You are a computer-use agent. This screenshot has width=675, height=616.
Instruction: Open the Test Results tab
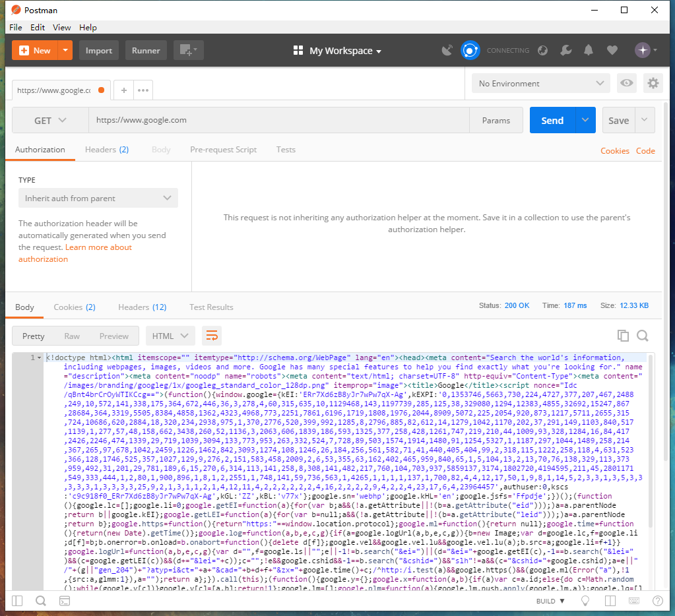tap(211, 307)
